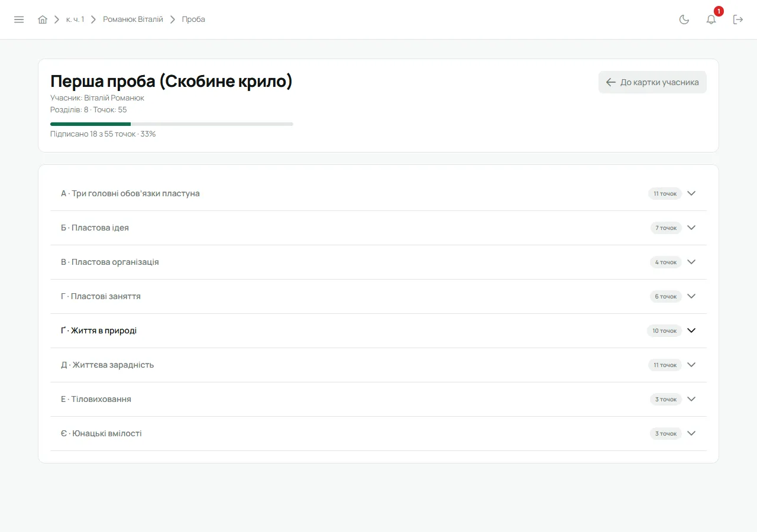Expand chevron for 'Три головні обов'язки пластуна'
757x532 pixels.
pyautogui.click(x=691, y=193)
